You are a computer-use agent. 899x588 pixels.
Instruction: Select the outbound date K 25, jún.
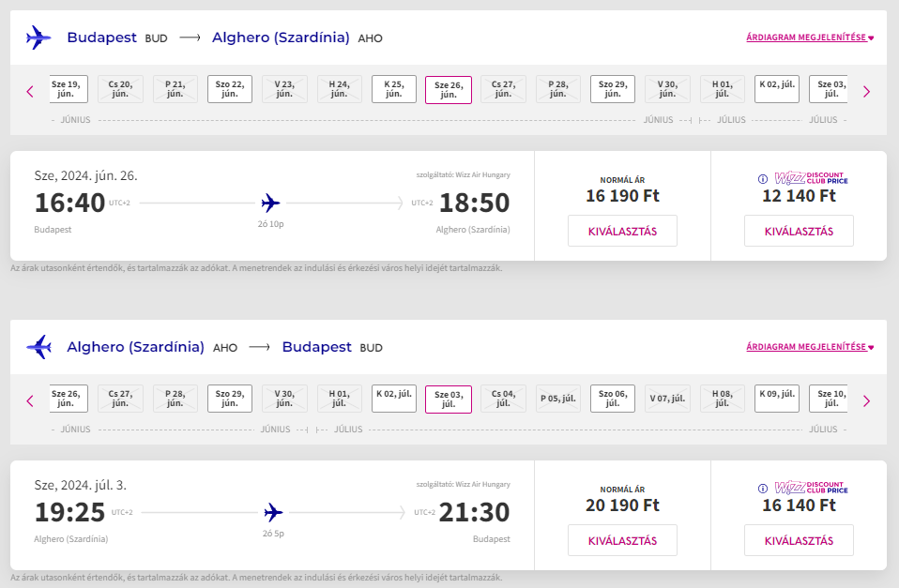click(393, 89)
